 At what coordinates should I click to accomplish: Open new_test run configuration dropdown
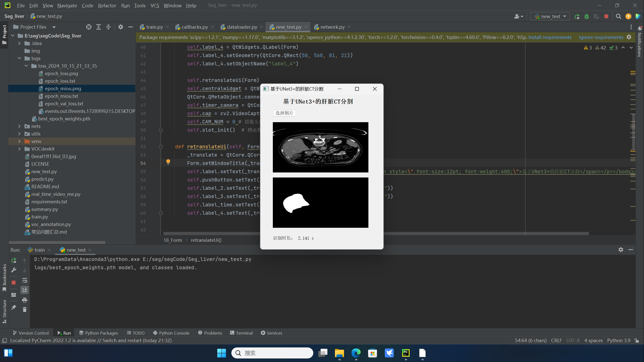point(550,17)
